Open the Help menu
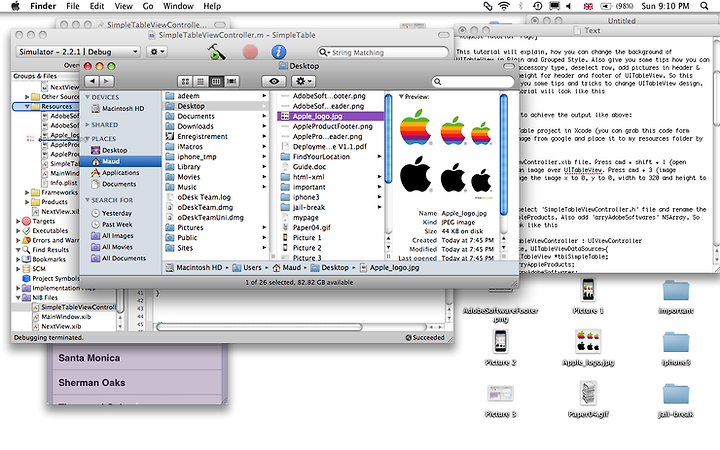The image size is (720, 450). click(x=212, y=6)
